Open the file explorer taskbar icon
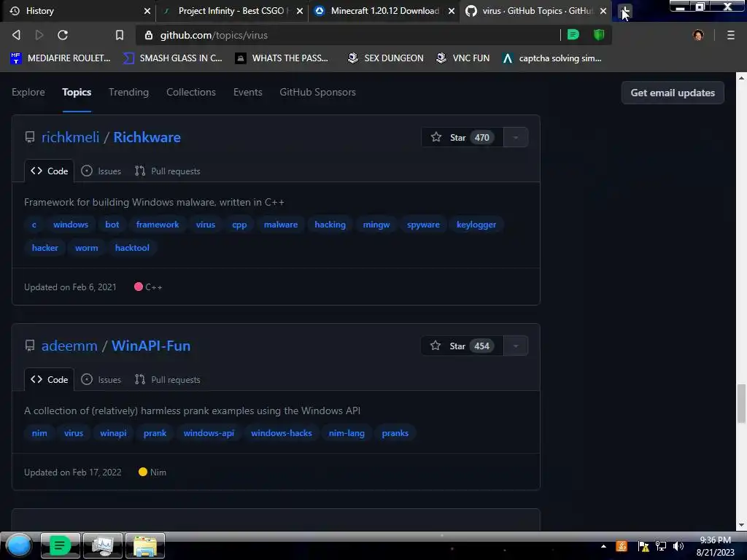Screen dimensions: 747x560 (x=145, y=545)
